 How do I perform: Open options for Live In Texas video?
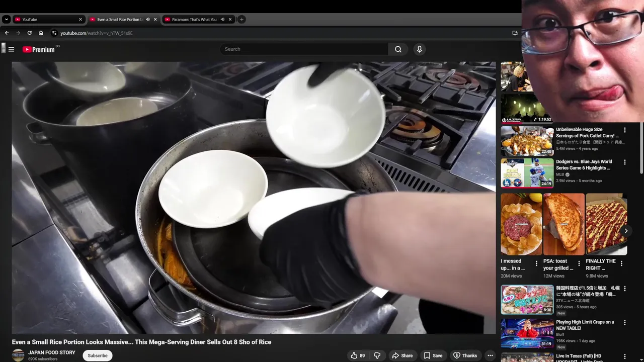[625, 356]
